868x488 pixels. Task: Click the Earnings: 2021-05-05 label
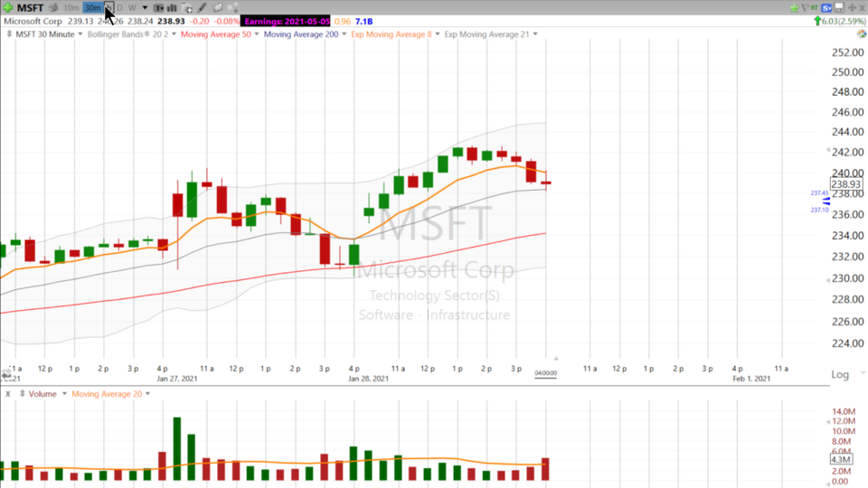[x=287, y=21]
